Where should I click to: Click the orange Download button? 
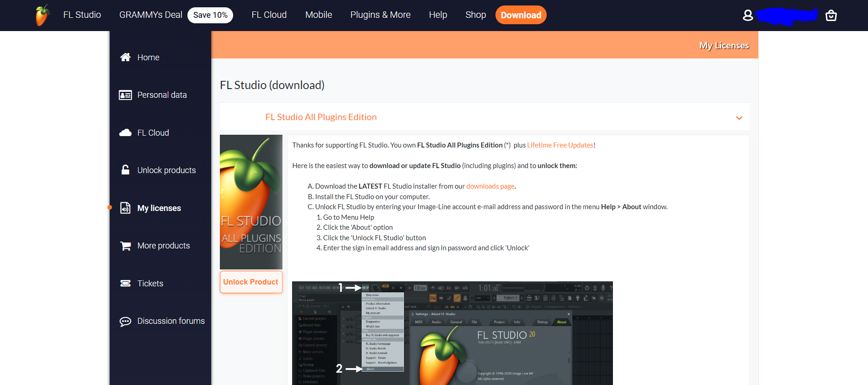(521, 15)
